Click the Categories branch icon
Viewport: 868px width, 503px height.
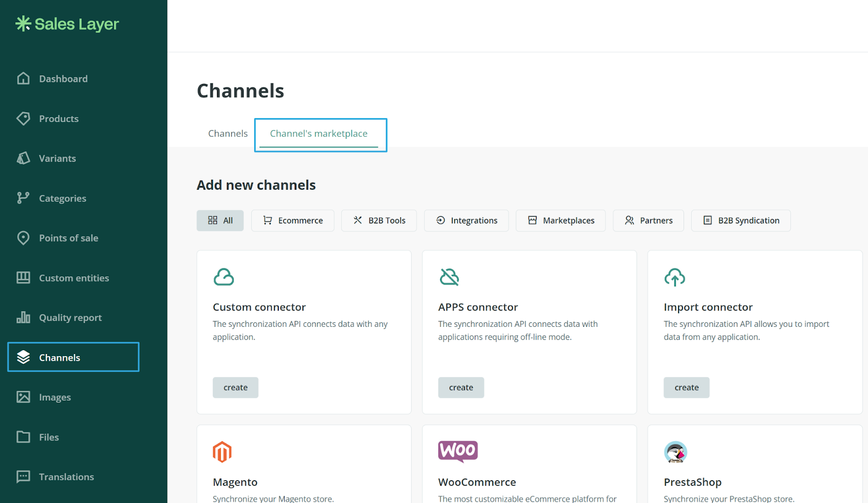point(23,198)
